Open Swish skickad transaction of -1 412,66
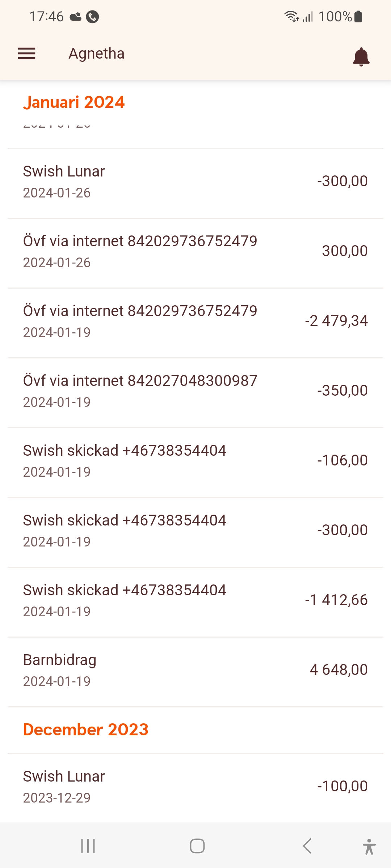Image resolution: width=391 pixels, height=868 pixels. (x=195, y=600)
